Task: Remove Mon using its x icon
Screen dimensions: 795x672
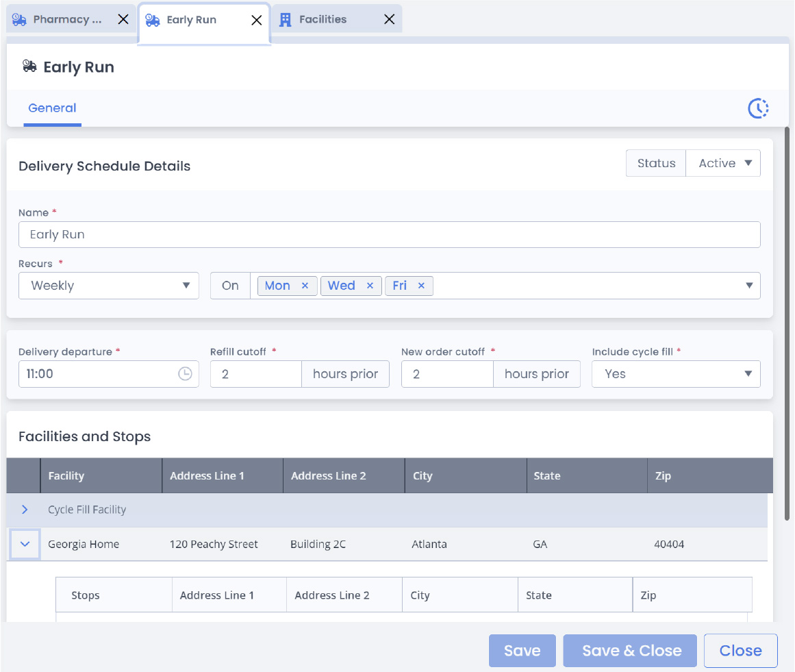Action: (x=305, y=286)
